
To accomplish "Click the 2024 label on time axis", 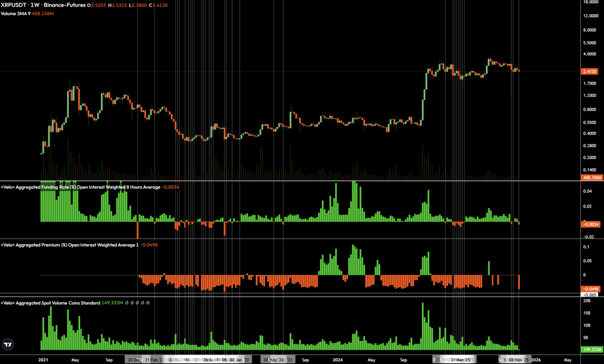I will click(338, 360).
